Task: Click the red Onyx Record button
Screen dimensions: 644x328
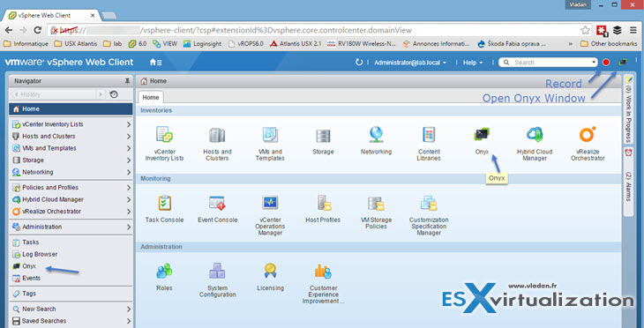Action: [x=606, y=63]
